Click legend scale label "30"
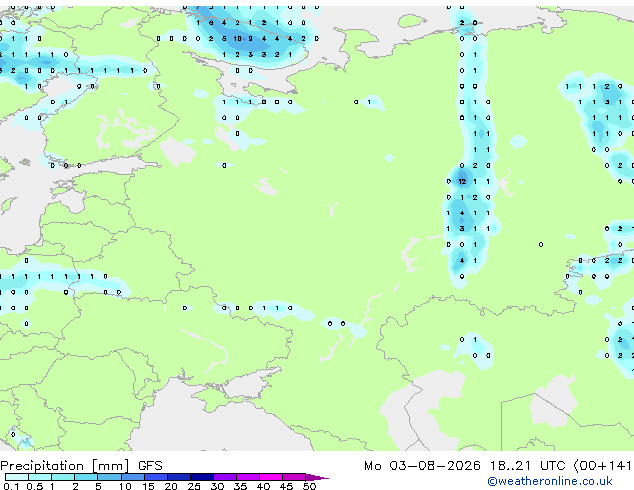This screenshot has width=634, height=490. click(217, 486)
